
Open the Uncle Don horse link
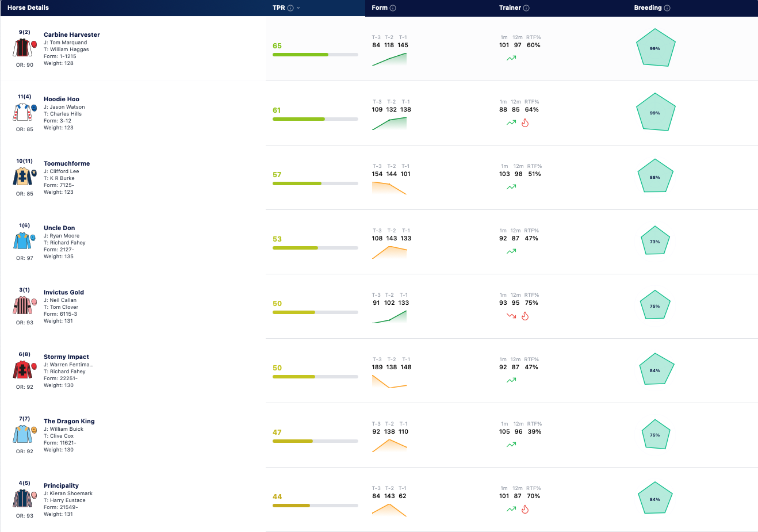(59, 228)
